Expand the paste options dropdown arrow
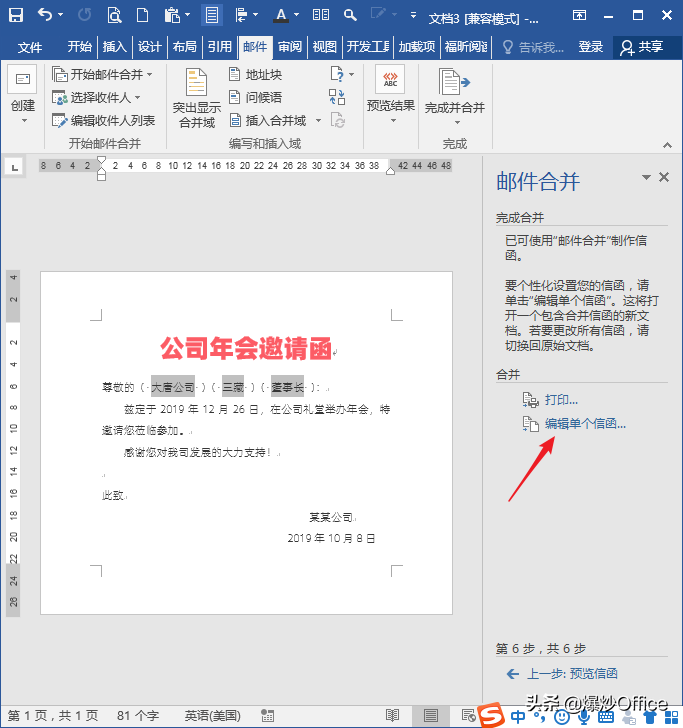683x728 pixels. click(x=188, y=15)
